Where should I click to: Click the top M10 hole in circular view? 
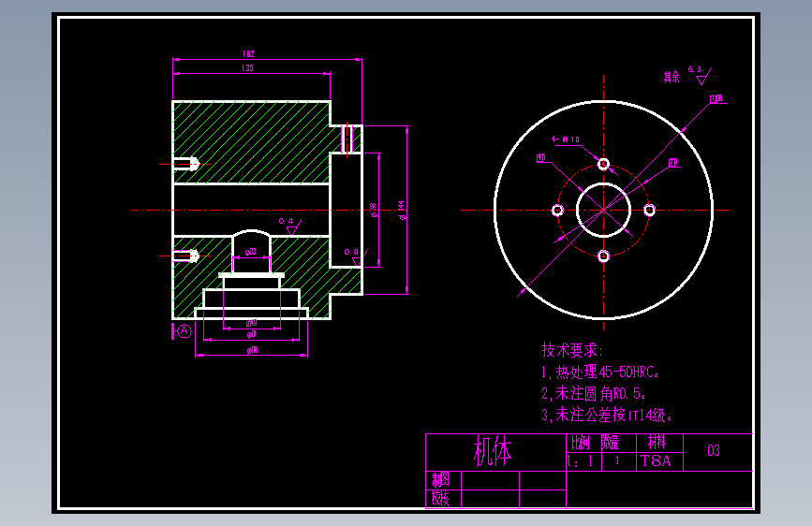click(x=603, y=165)
